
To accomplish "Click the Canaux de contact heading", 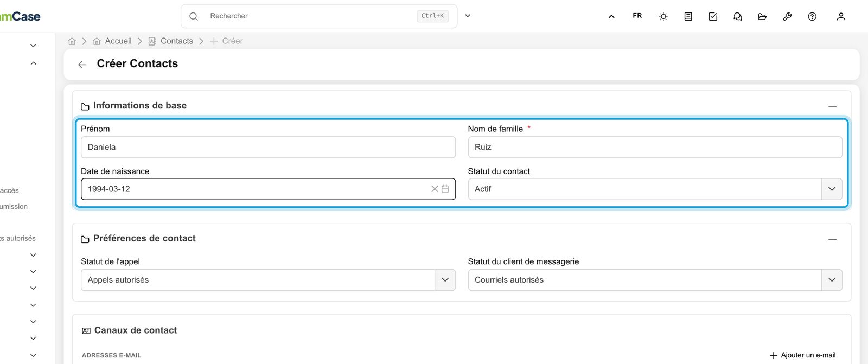I will 136,330.
